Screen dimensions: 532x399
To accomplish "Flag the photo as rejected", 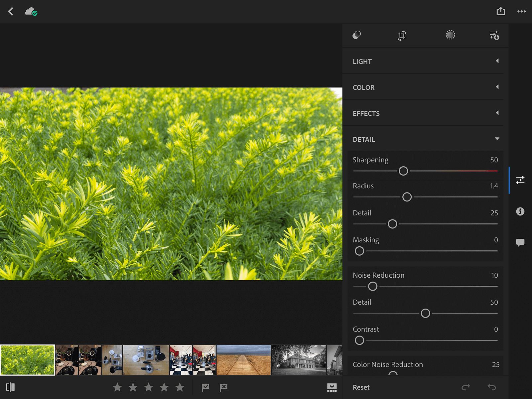I will (x=223, y=387).
